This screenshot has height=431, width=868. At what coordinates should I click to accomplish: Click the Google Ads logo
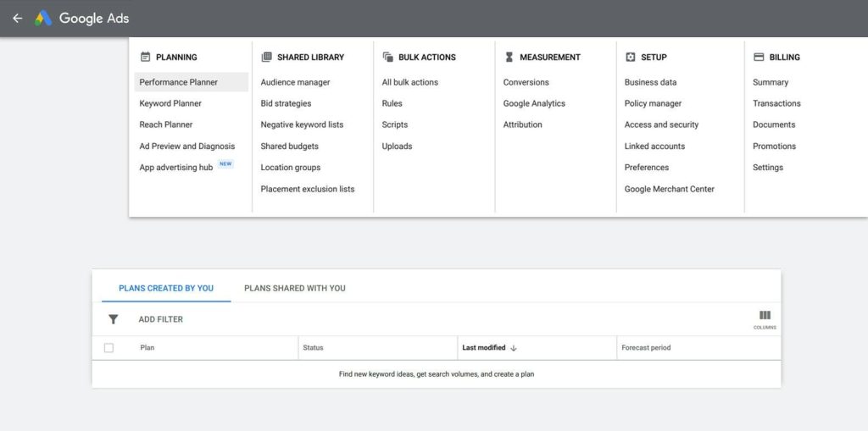coord(43,19)
